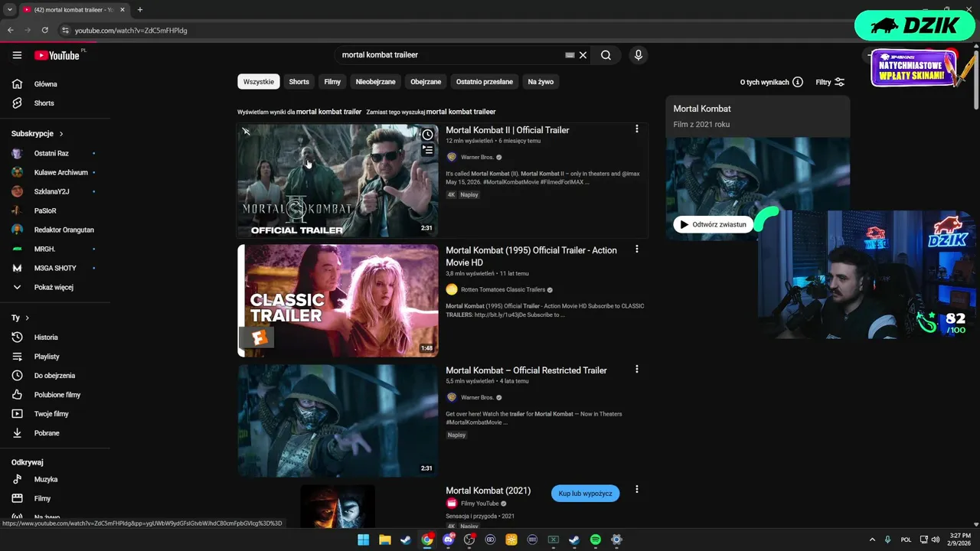Open Do obejrzenia watch later list
980x551 pixels.
click(x=55, y=376)
